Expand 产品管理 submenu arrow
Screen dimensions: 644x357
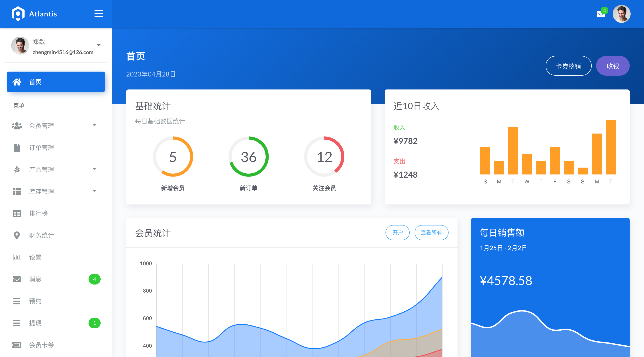click(x=94, y=169)
